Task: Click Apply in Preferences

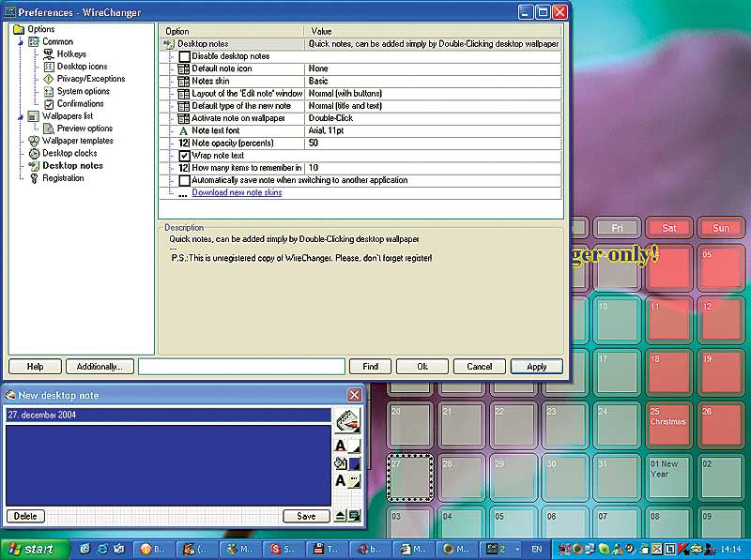Action: click(536, 367)
